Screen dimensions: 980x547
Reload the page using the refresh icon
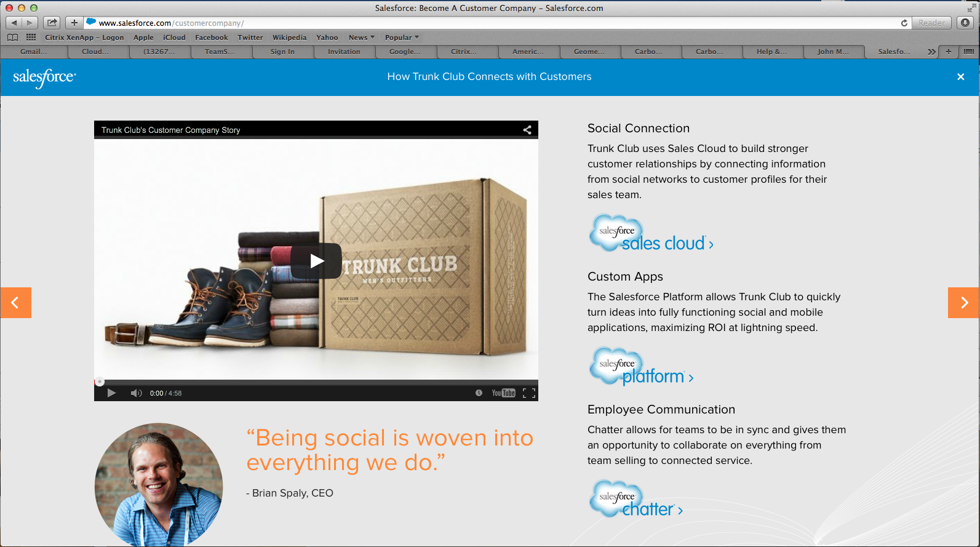904,23
